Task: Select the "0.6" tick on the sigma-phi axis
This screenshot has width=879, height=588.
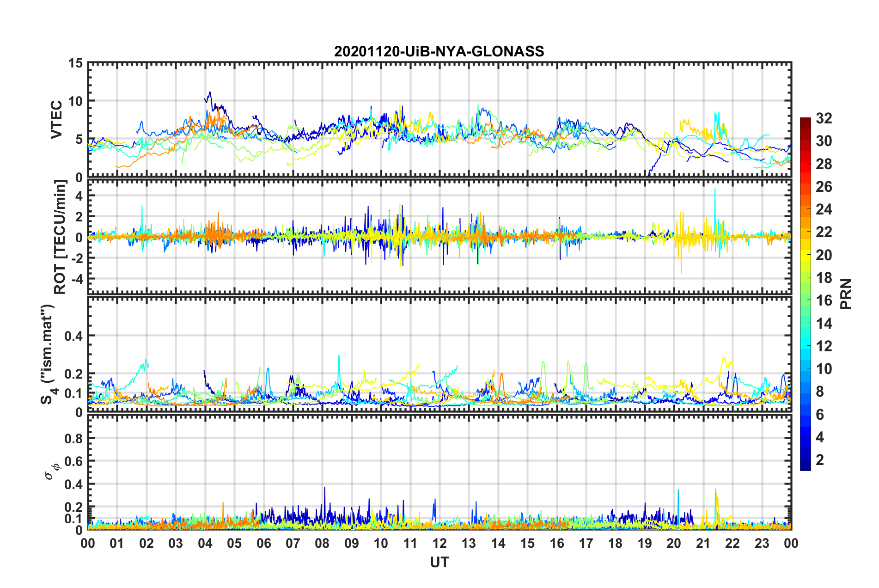Action: (74, 461)
